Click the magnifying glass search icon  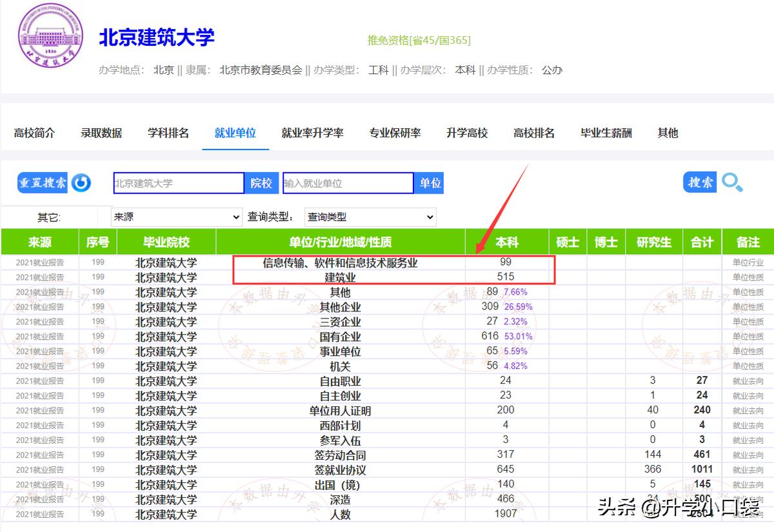pos(733,182)
